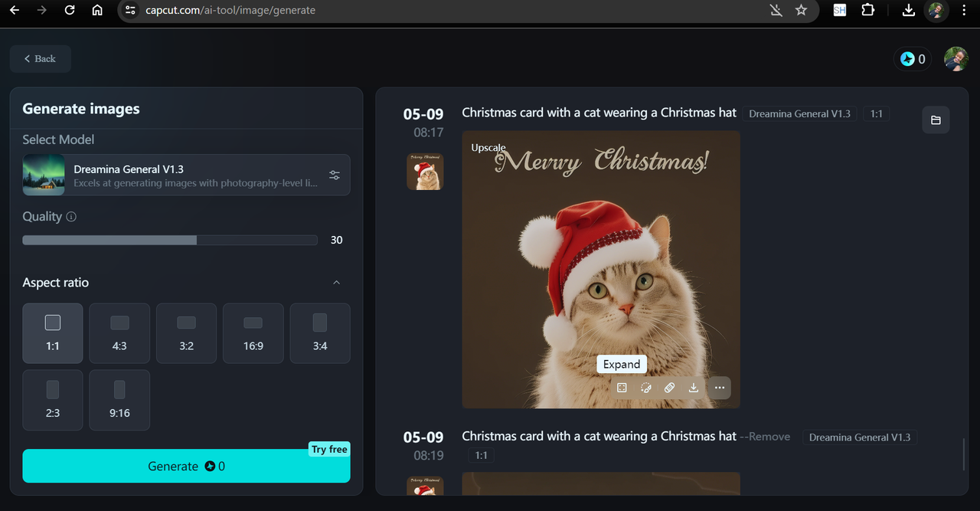Image resolution: width=980 pixels, height=511 pixels.
Task: Open the browser extensions puzzle icon
Action: pos(867,11)
